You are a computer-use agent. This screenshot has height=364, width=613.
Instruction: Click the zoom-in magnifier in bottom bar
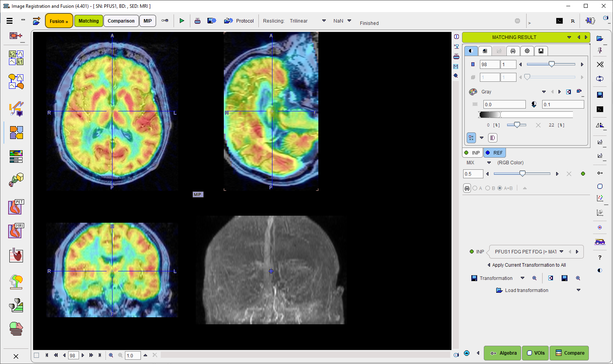[x=111, y=355]
